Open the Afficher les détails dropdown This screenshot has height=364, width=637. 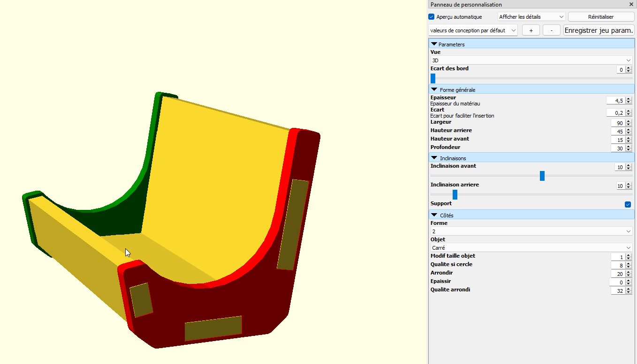pos(531,17)
